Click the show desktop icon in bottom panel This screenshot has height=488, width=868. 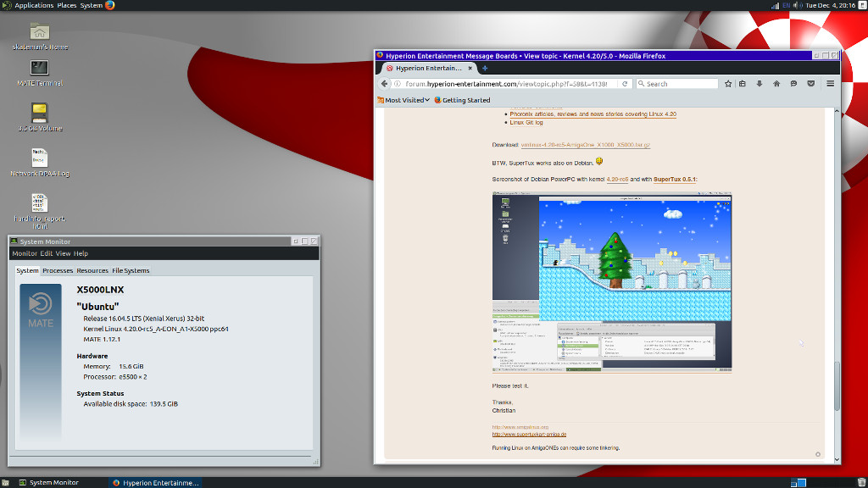click(5, 482)
